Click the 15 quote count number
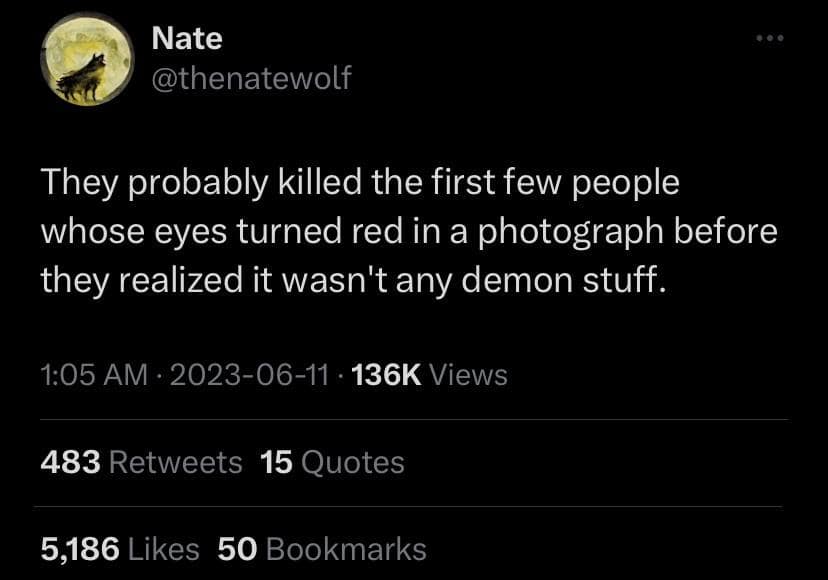Image resolution: width=828 pixels, height=580 pixels. coord(275,462)
